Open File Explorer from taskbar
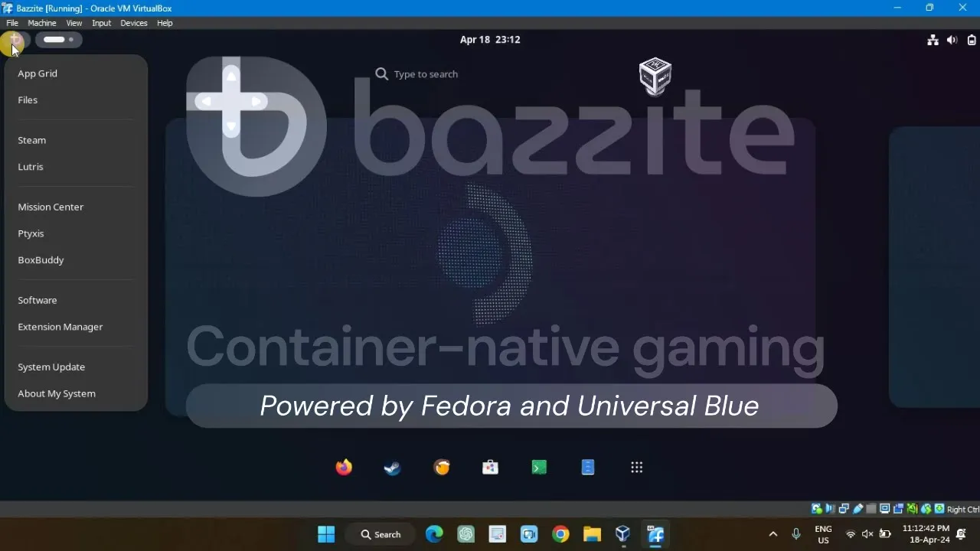The height and width of the screenshot is (551, 980). coord(592,534)
